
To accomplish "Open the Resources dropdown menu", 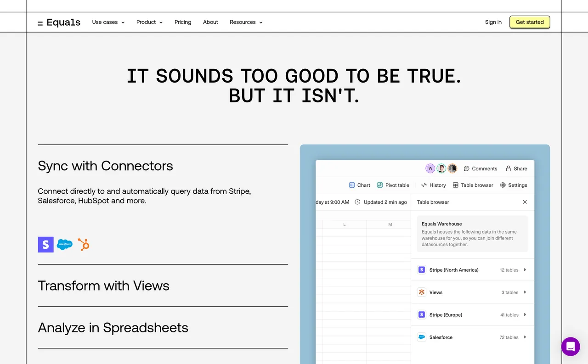I will (x=246, y=22).
